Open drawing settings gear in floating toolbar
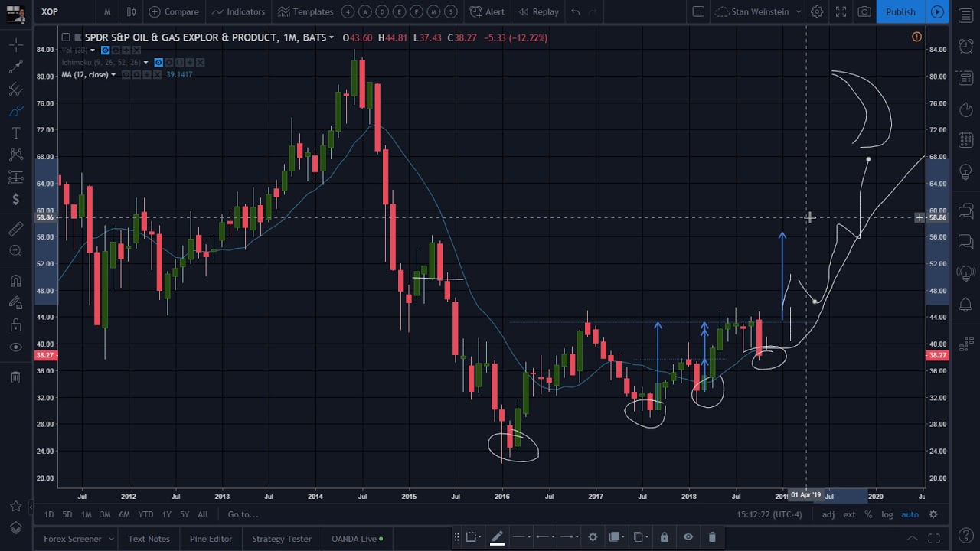This screenshot has height=551, width=980. point(593,537)
